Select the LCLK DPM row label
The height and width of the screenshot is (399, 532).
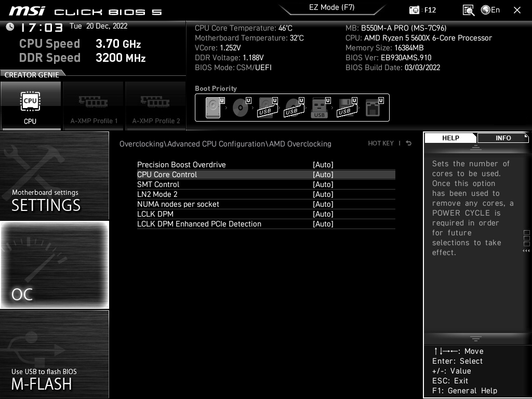click(155, 214)
